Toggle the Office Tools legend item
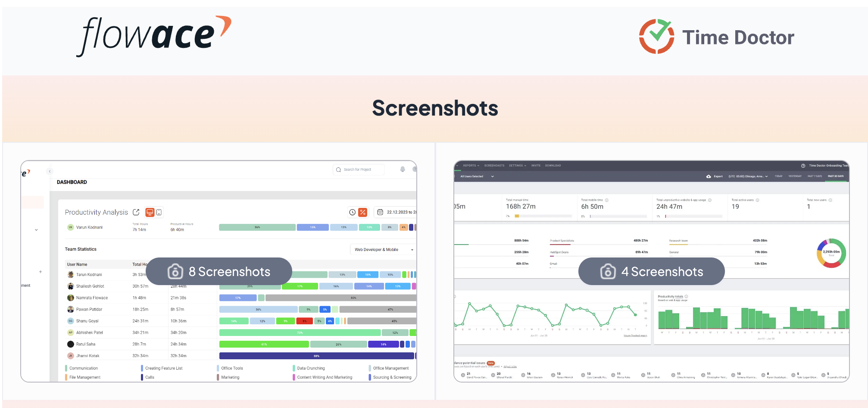This screenshot has width=868, height=408. click(230, 368)
